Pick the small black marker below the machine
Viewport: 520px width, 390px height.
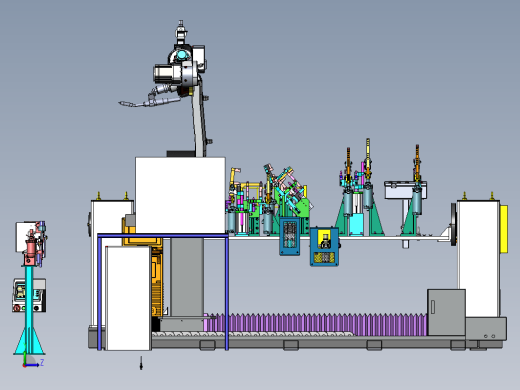tap(141, 363)
